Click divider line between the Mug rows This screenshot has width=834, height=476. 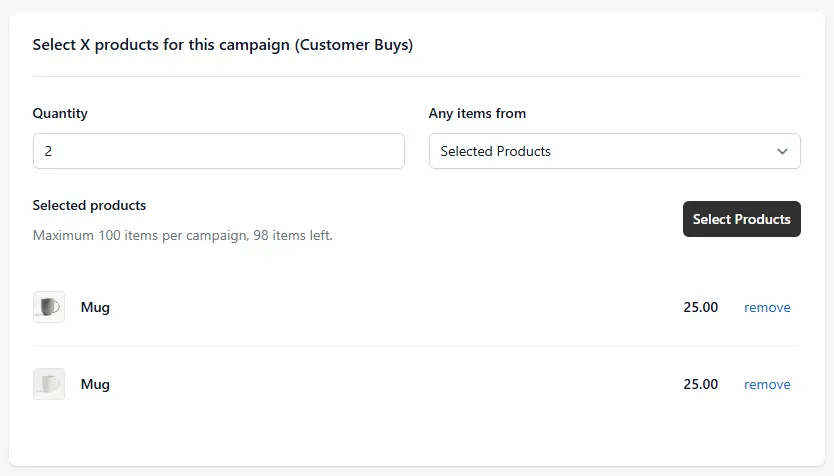416,346
